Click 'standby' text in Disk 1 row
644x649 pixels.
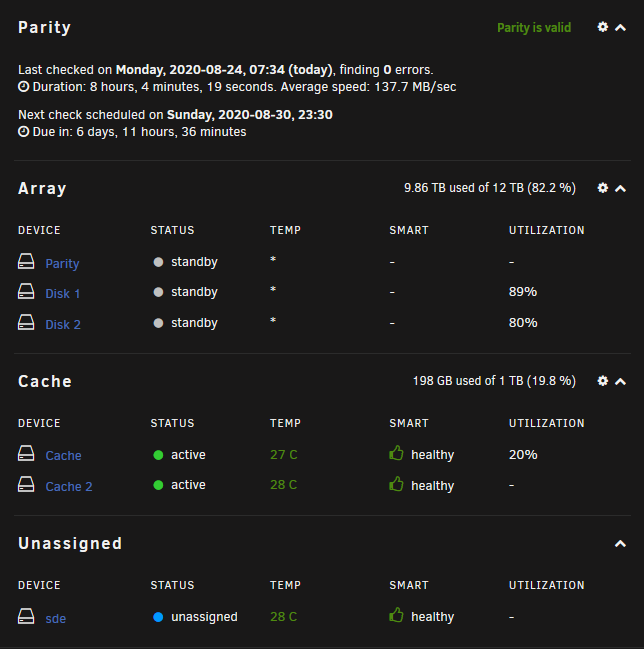pyautogui.click(x=195, y=292)
